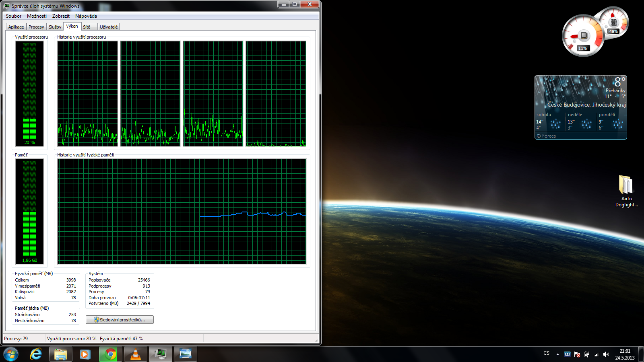
Task: Click the memory meter showing 1,86 GB
Action: point(30,212)
